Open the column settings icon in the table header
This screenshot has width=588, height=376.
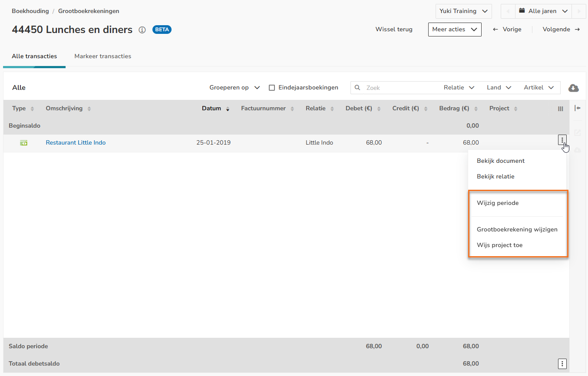561,109
